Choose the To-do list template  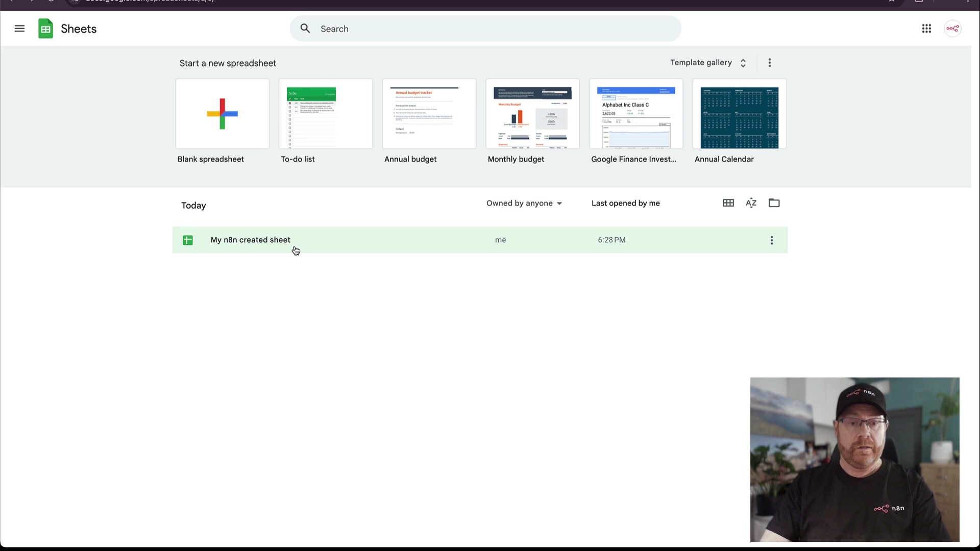pos(326,114)
